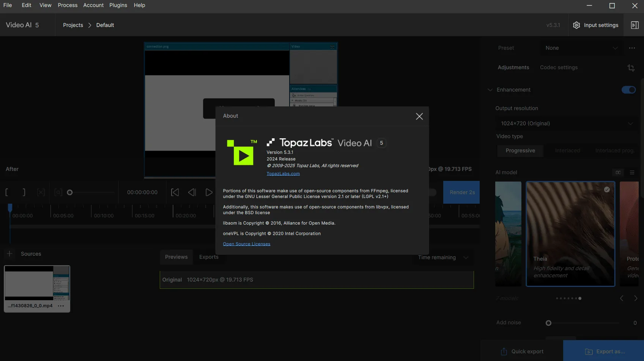Click the clear trim bracket-X icon
644x361 pixels.
pos(41,192)
